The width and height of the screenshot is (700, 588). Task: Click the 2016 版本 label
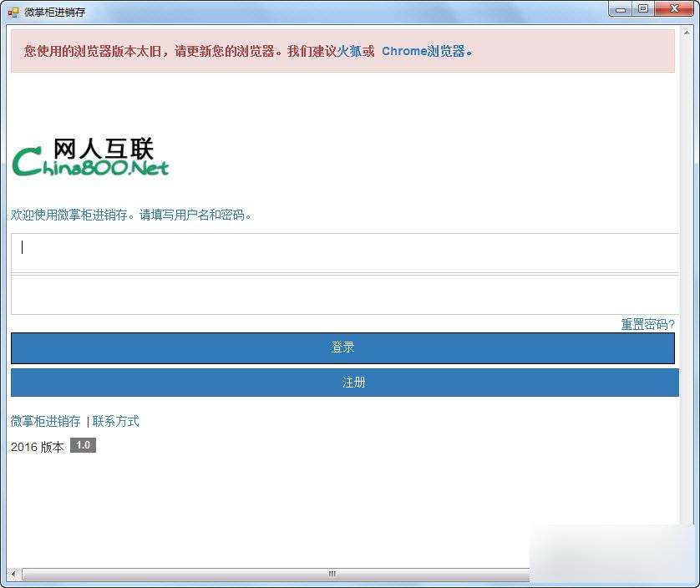[37, 447]
